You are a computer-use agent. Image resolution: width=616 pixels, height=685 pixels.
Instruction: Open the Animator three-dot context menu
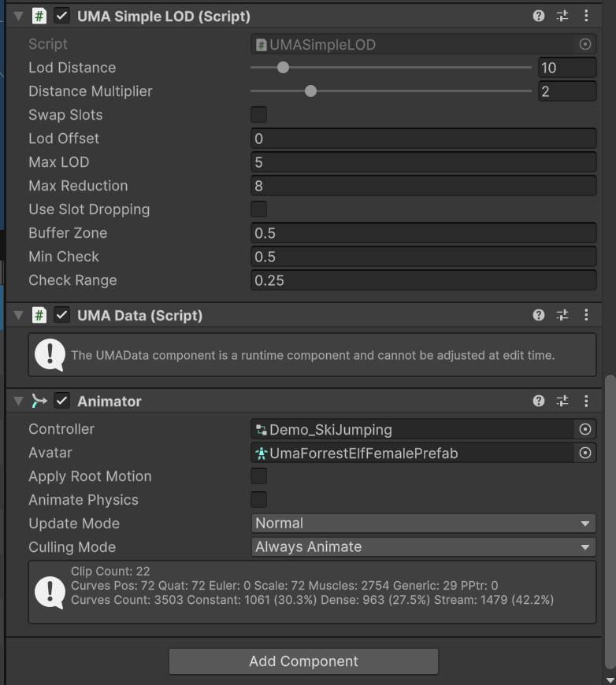(x=585, y=401)
